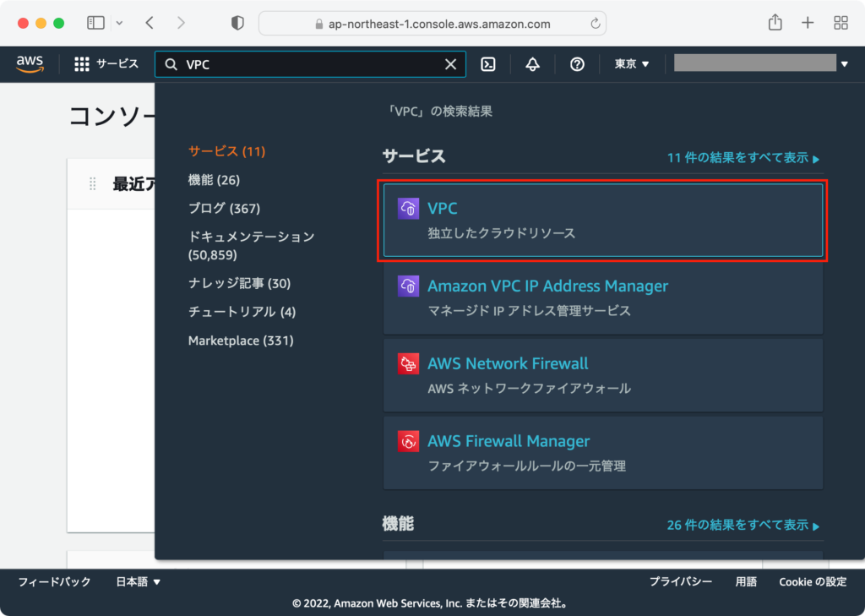Open the 用語 footer link
Viewport: 865px width, 616px height.
coord(746,581)
